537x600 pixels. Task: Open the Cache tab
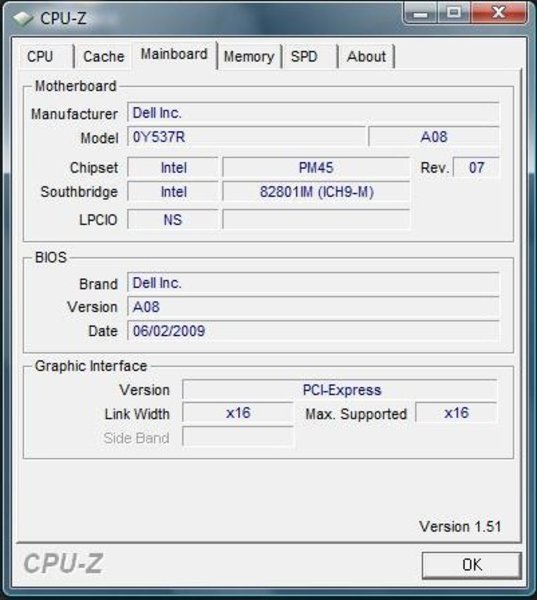[103, 57]
